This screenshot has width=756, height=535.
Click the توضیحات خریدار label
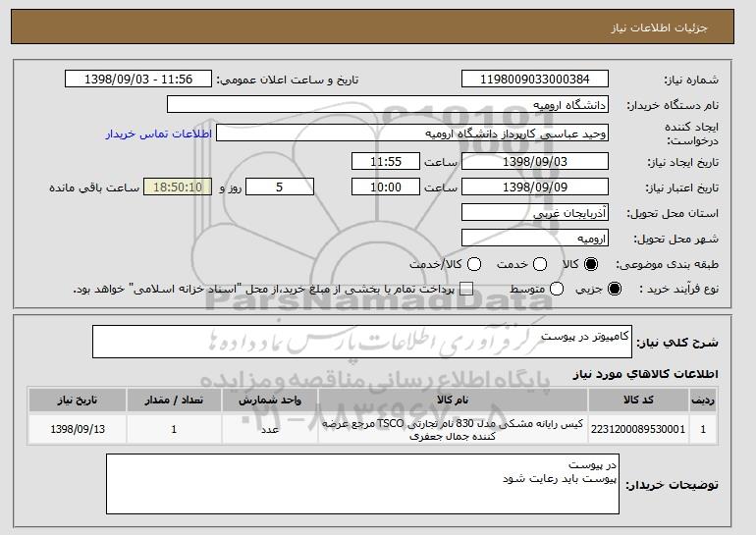(672, 485)
